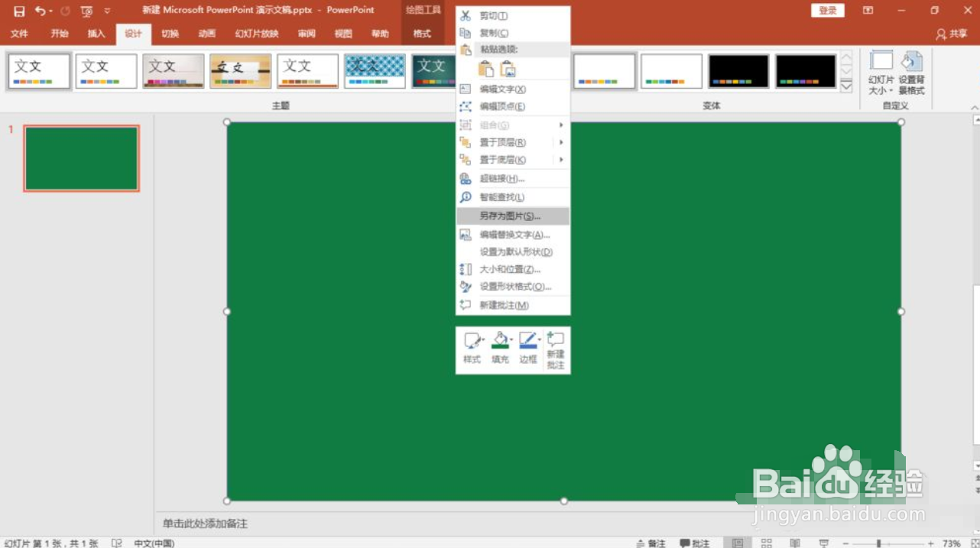Screen dimensions: 980x548
Task: Choose 设置为默认形状(D) menu item
Action: [513, 252]
